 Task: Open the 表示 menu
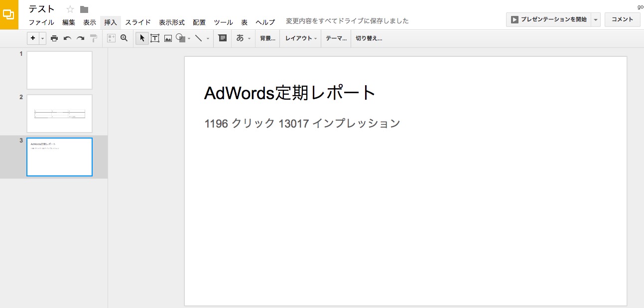tap(90, 22)
